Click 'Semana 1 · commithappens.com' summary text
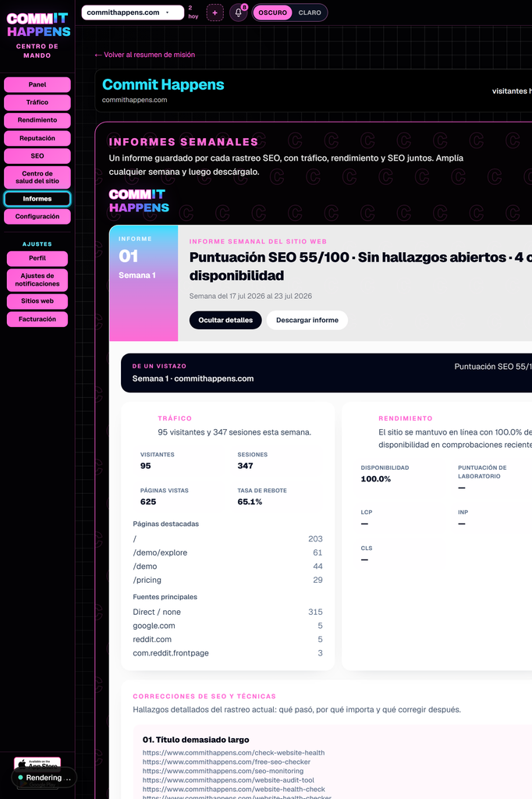The image size is (532, 799). [x=193, y=378]
